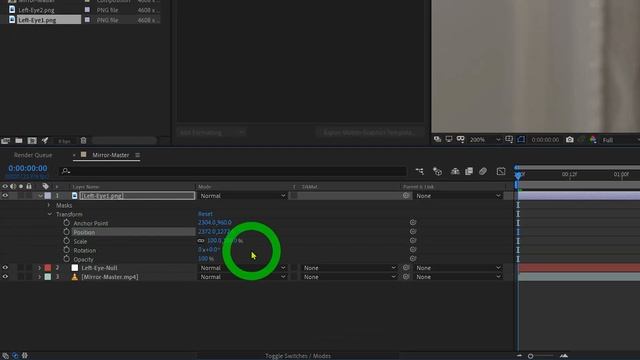Open parent dropdown for Mirror-Master.mp4
The height and width of the screenshot is (360, 640).
click(x=458, y=277)
